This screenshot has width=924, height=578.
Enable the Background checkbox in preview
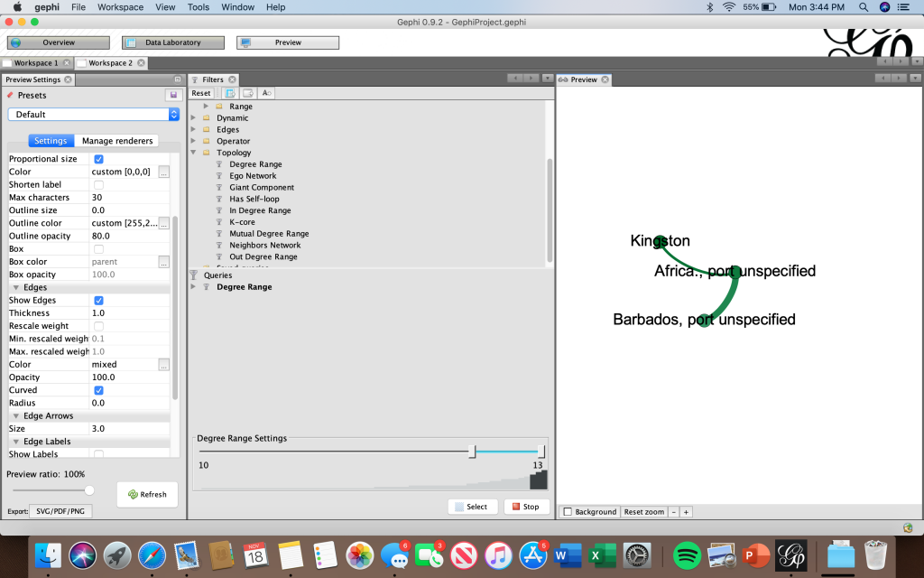(x=568, y=512)
